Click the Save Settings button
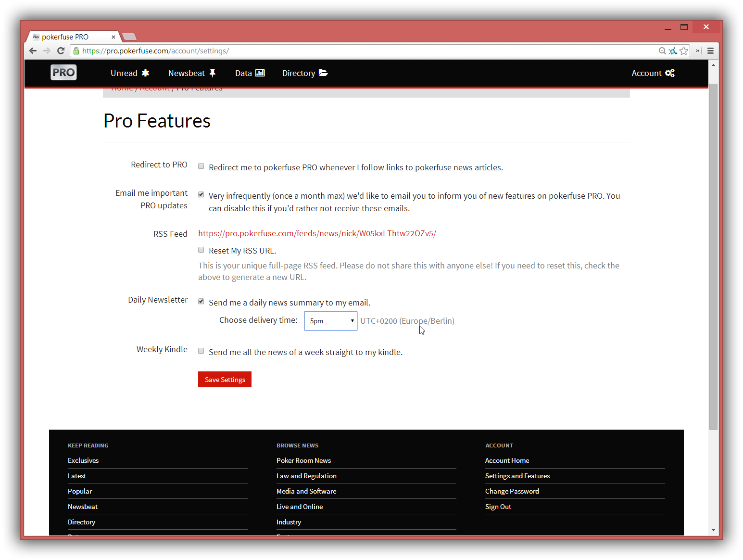743x560 pixels. [225, 380]
